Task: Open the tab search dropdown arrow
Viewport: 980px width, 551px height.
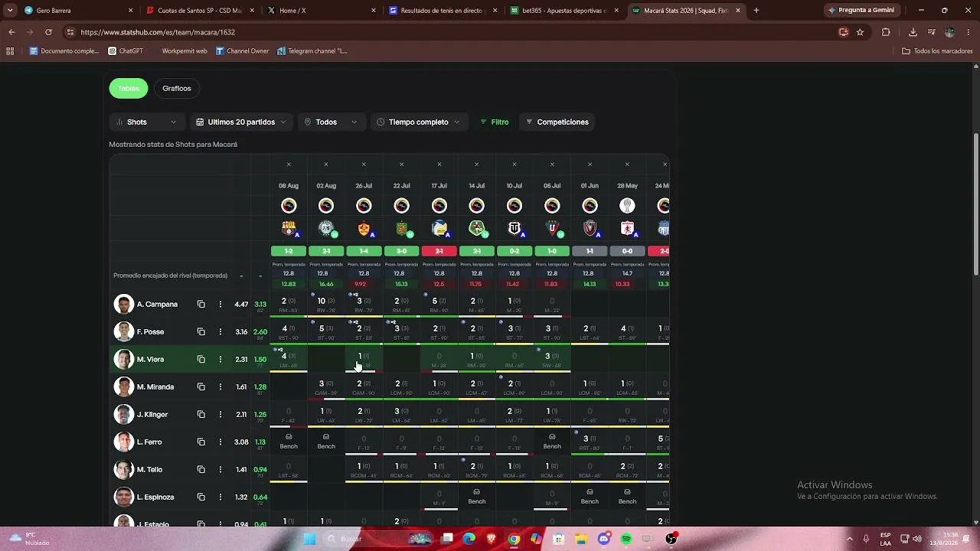Action: click(10, 11)
